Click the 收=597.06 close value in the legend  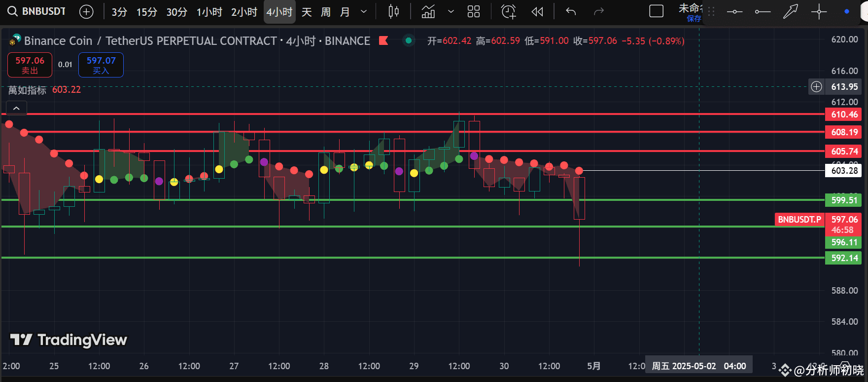point(595,41)
